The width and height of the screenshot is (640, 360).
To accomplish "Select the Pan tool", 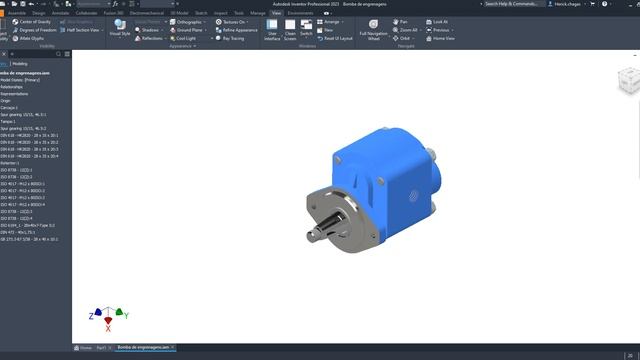I will pos(400,22).
